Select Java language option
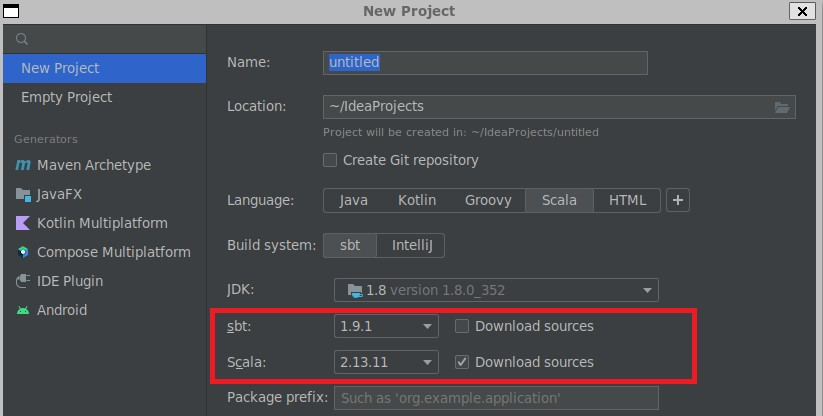Viewport: 823px width, 416px height. 353,200
